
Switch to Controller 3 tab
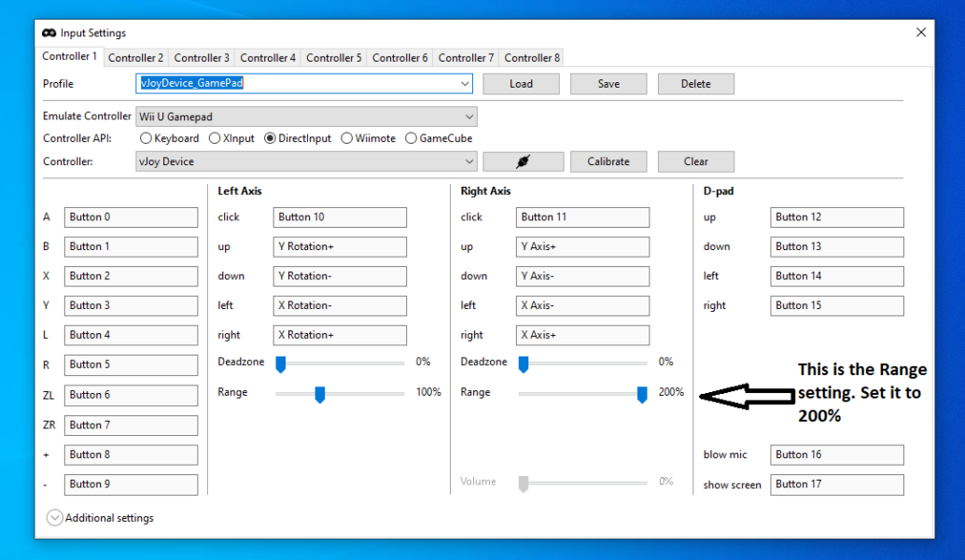pyautogui.click(x=202, y=58)
